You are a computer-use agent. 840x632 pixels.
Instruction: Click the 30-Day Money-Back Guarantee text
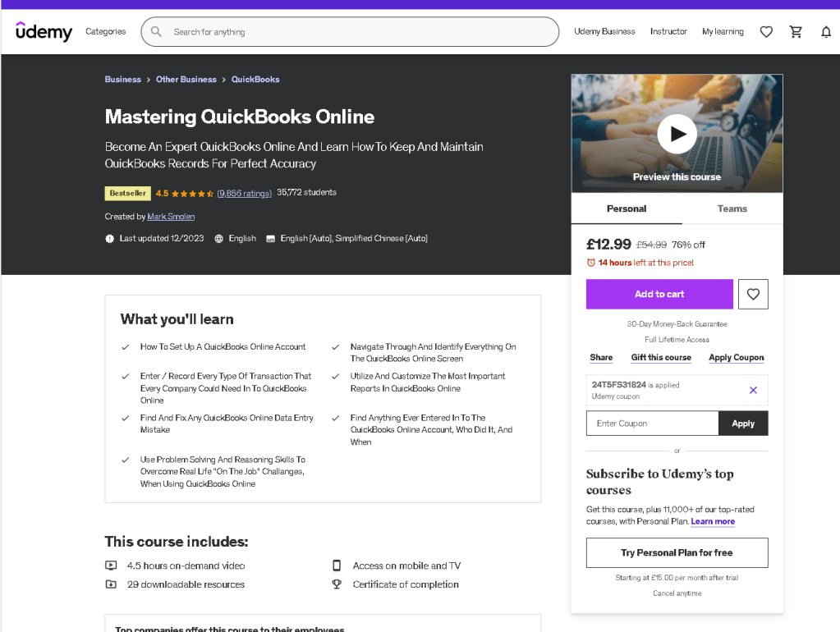pyautogui.click(x=677, y=324)
